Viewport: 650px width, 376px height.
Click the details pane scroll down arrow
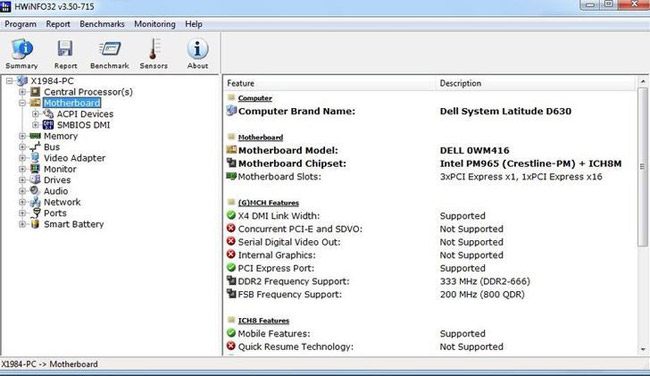point(643,349)
